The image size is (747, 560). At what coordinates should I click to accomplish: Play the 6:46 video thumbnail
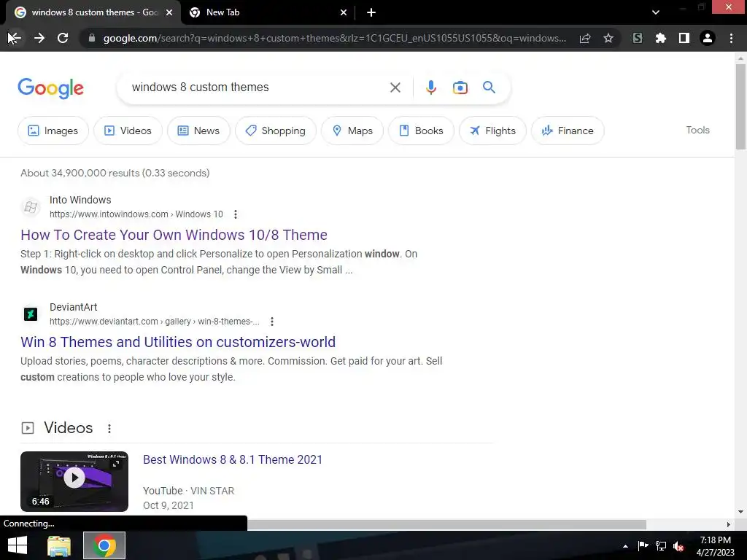pyautogui.click(x=74, y=481)
